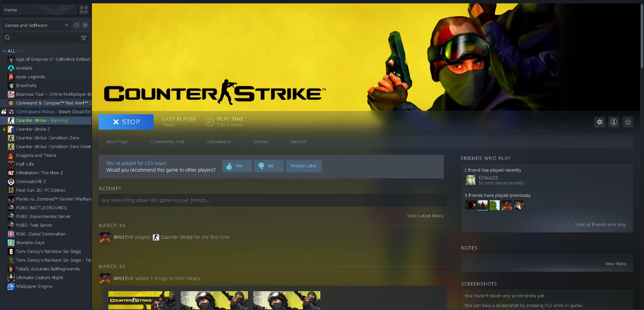
Task: Stop the running Counter-Strike game
Action: pyautogui.click(x=126, y=122)
